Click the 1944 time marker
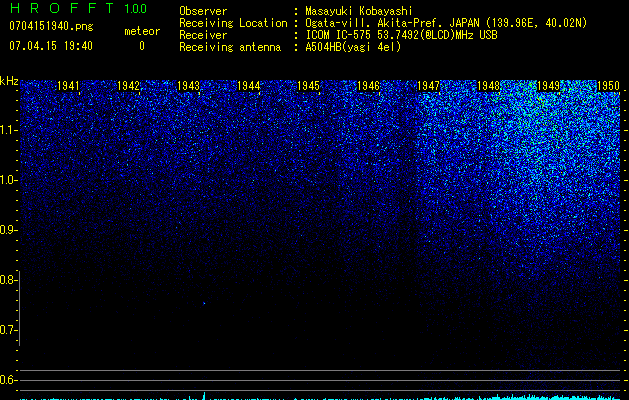The width and height of the screenshot is (629, 400). (249, 86)
